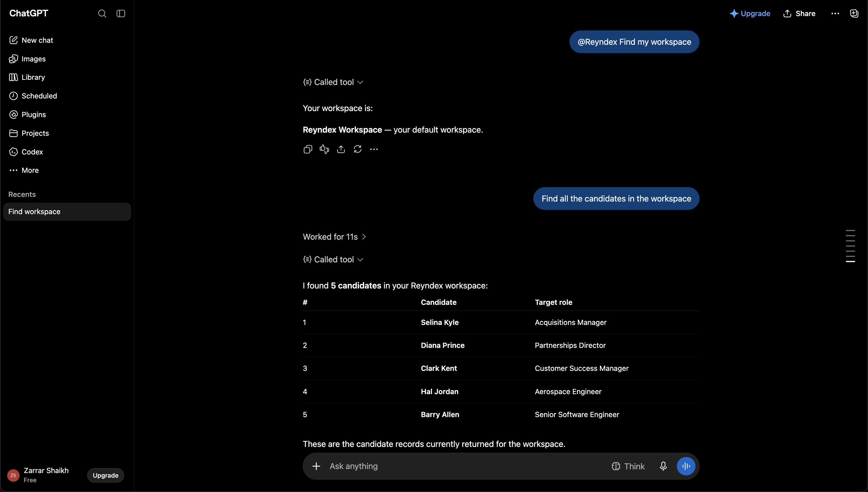Click the ChatGPT logo title
This screenshot has width=868, height=492.
point(29,13)
